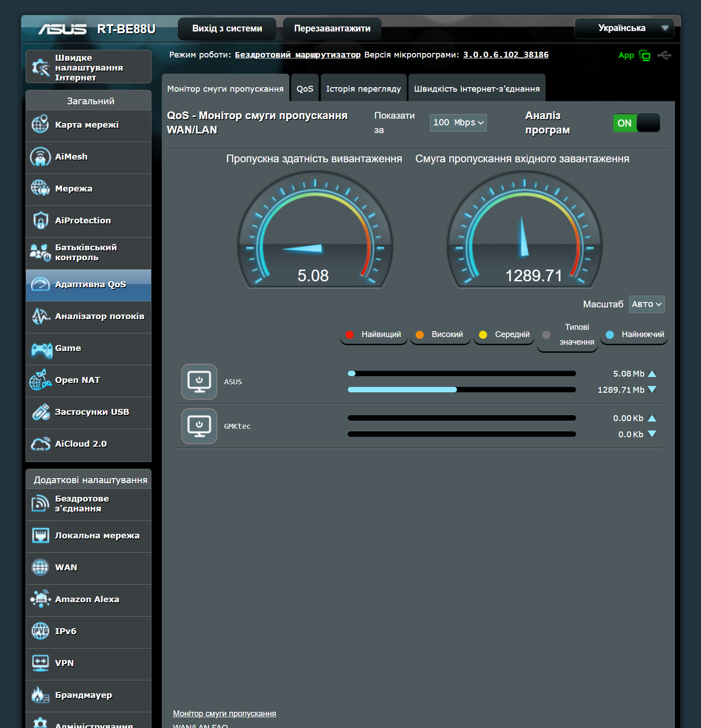Click the ASUS download bandwidth bar
701x728 pixels.
[461, 390]
